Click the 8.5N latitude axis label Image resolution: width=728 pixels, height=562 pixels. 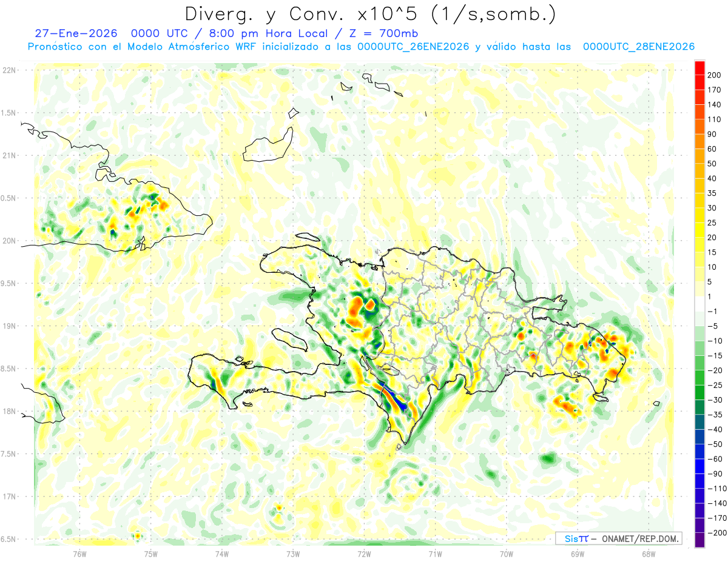pos(8,369)
